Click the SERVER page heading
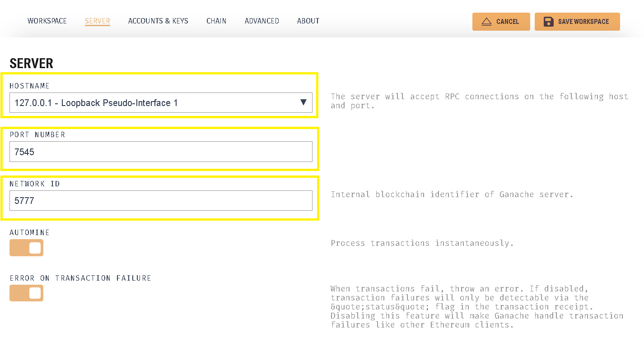This screenshot has width=644, height=342. 31,63
